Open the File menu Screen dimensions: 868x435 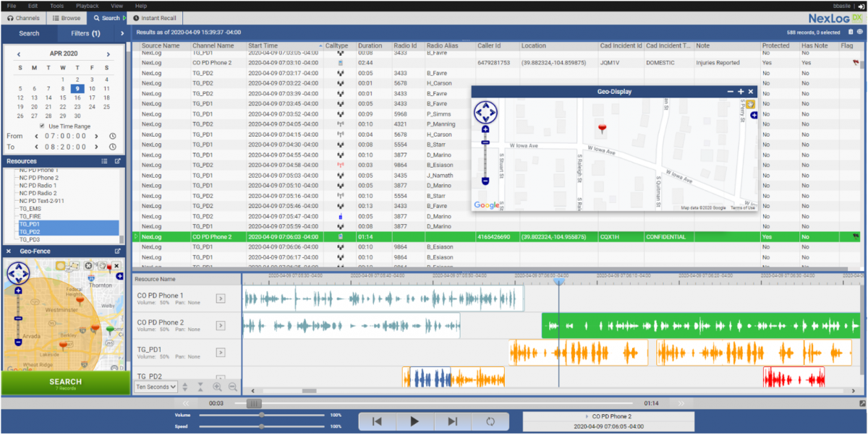pos(12,6)
